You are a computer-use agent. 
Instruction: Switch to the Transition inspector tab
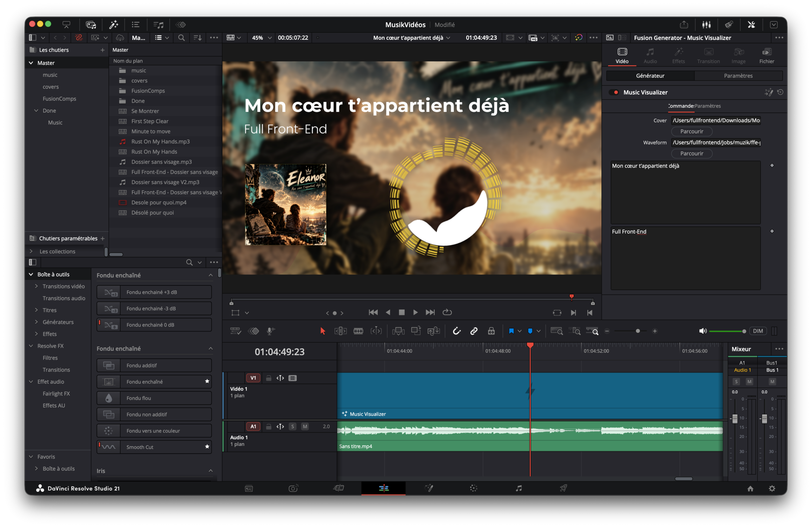click(708, 56)
